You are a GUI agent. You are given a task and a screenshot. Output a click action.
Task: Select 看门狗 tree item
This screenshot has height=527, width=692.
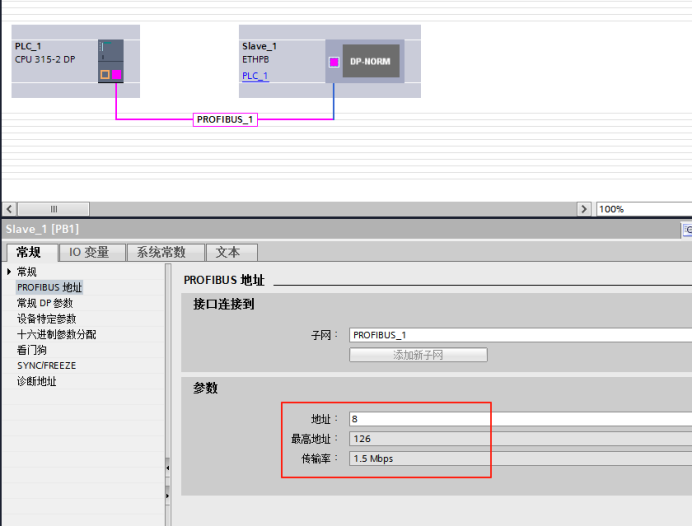31,350
